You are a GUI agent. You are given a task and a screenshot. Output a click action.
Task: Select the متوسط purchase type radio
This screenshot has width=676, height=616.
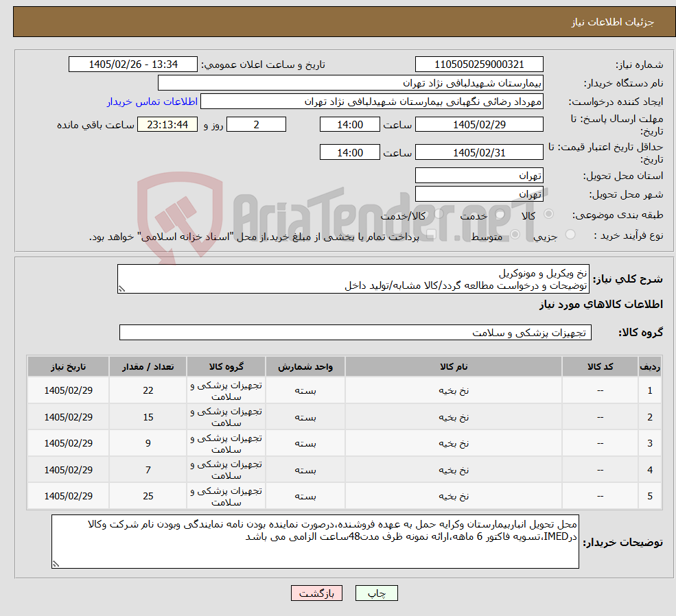(x=515, y=235)
